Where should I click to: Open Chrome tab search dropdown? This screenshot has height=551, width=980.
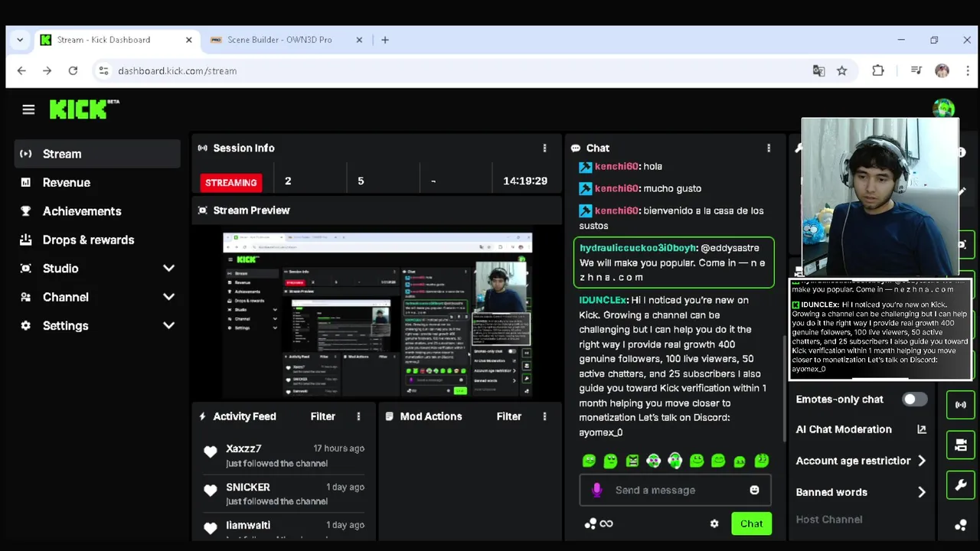point(20,40)
